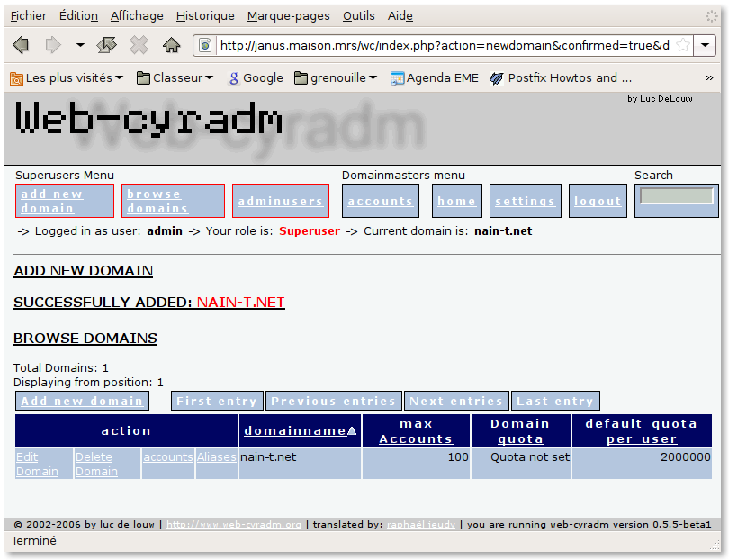Open the Les plus visités dropdown
Screen dimensions: 729x560
(67, 78)
